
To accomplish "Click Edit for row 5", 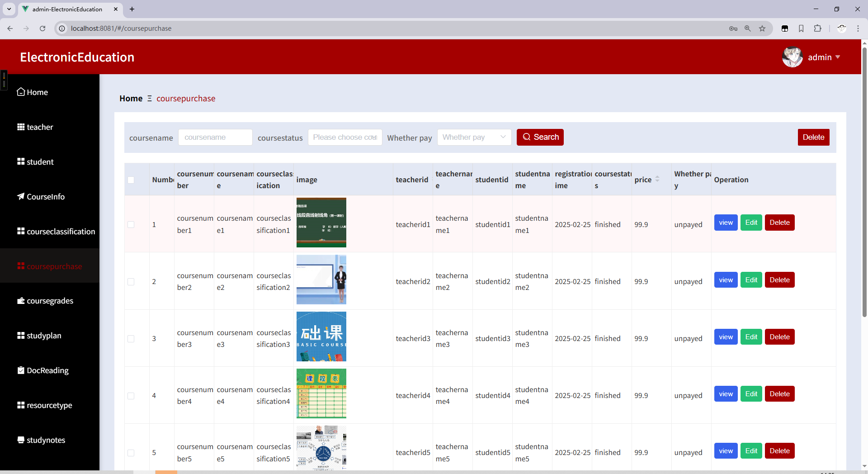I will (751, 451).
